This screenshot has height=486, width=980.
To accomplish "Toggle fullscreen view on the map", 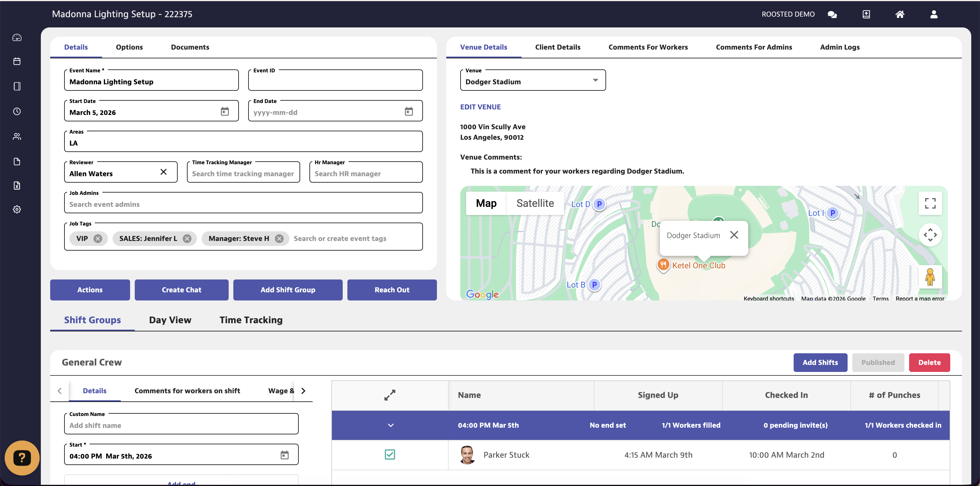I will point(930,203).
